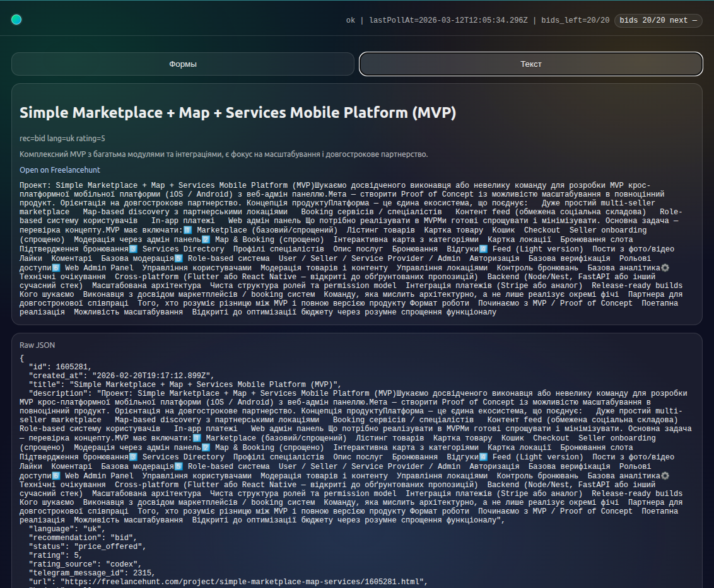
Task: Click gear icon inside the Raw JSON block
Action: [x=664, y=476]
